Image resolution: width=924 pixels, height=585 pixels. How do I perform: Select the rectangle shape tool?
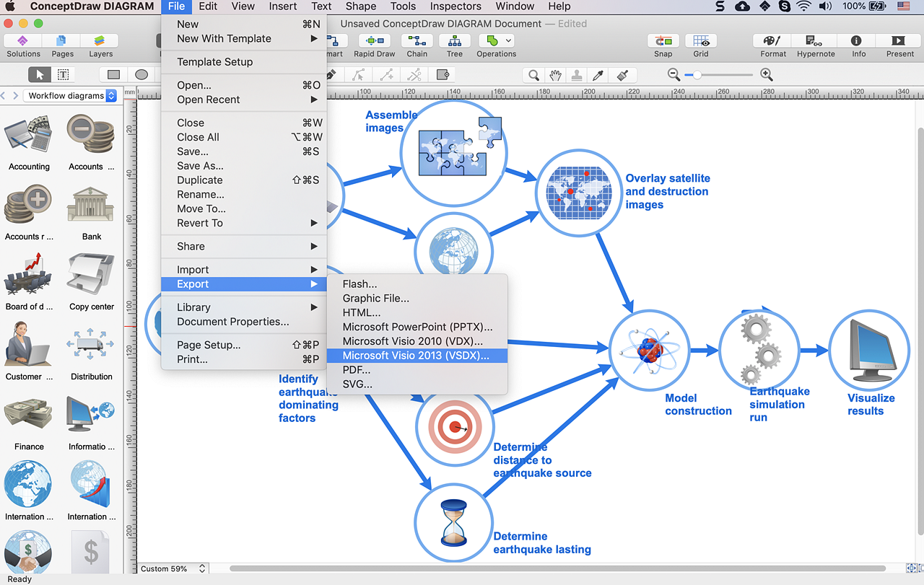(x=113, y=74)
